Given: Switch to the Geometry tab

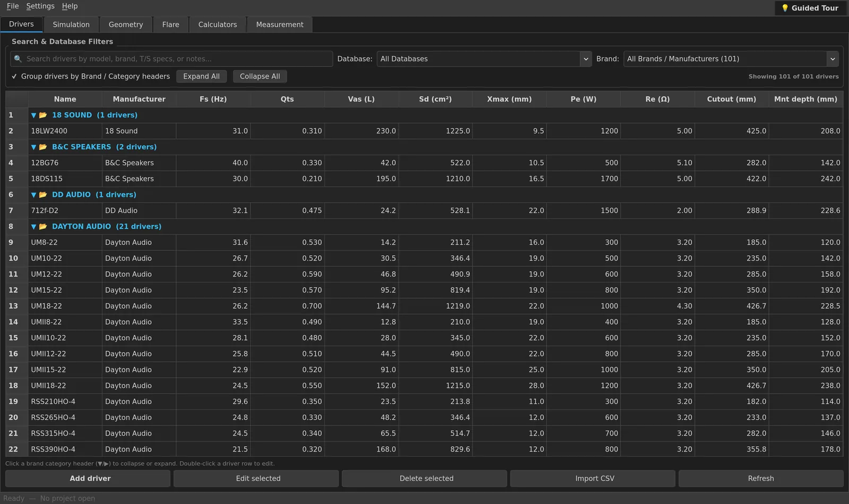Looking at the screenshot, I should coord(126,24).
